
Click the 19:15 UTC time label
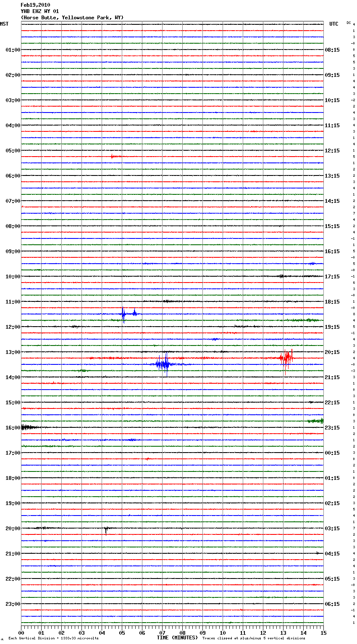332,327
